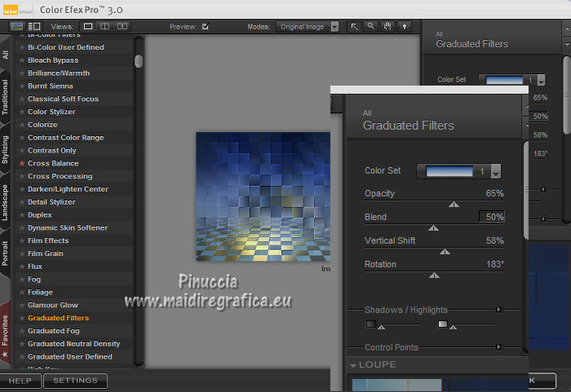Expand the Shadows / Highlights section
This screenshot has width=571, height=392.
coord(498,310)
